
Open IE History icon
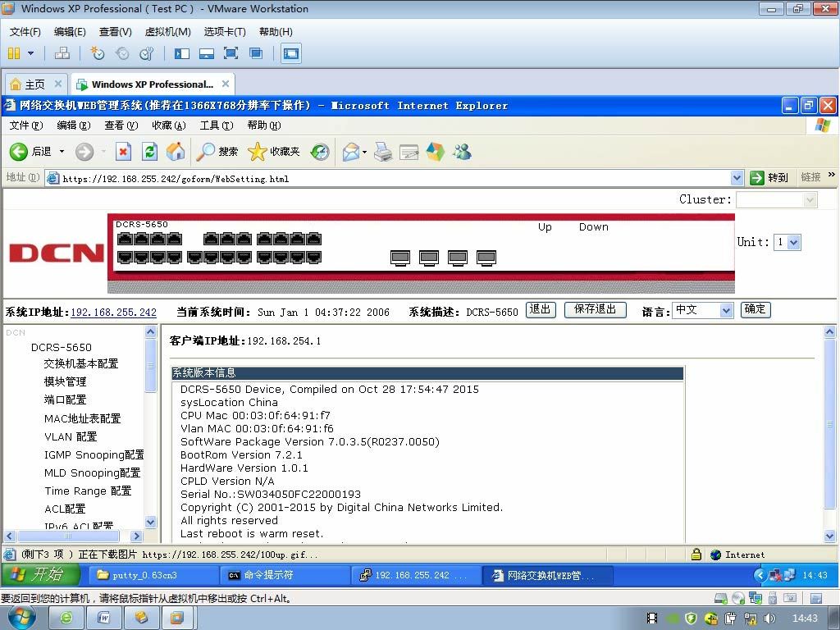point(320,152)
